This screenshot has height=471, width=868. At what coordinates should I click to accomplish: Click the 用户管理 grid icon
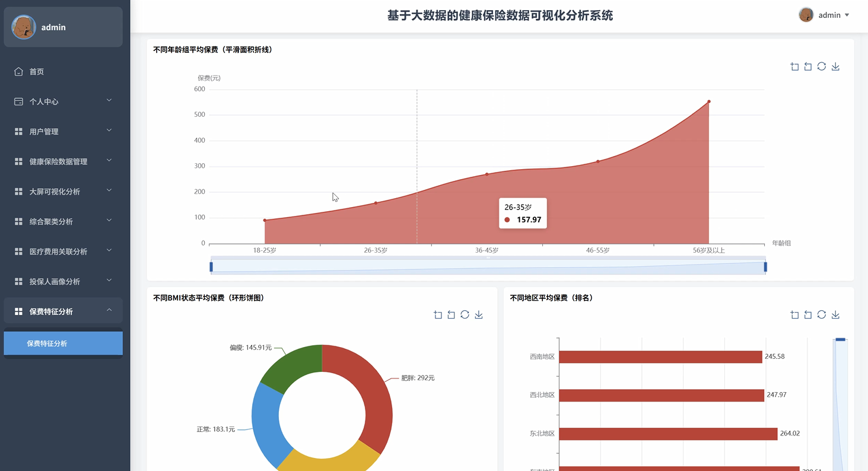18,132
